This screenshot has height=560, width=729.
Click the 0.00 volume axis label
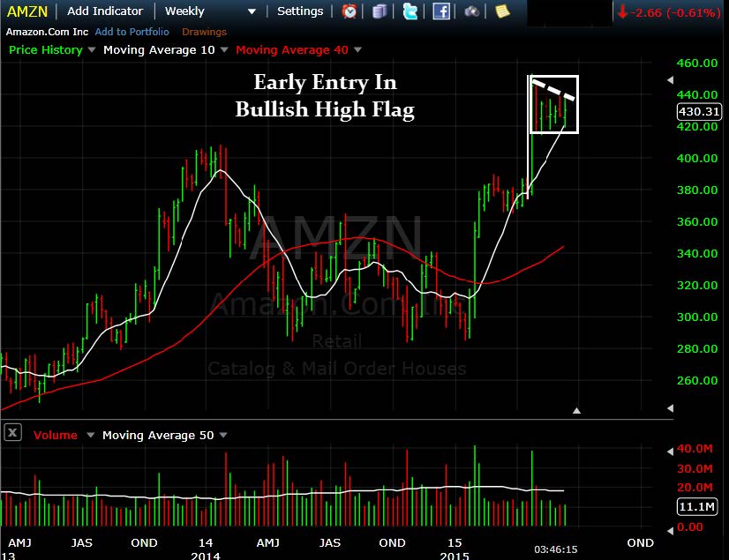tap(690, 527)
